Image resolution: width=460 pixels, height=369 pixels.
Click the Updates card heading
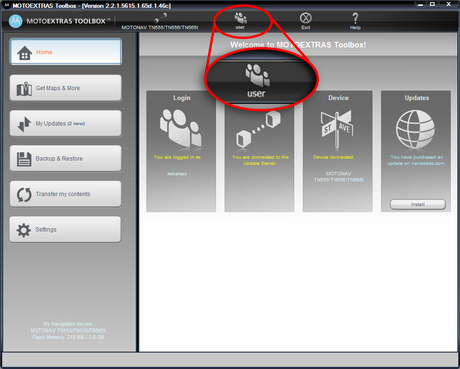point(417,98)
